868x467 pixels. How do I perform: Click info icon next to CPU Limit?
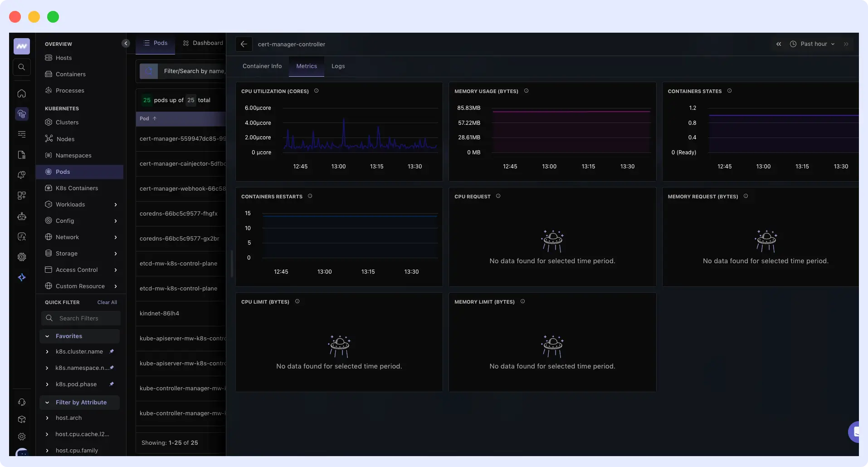coord(297,301)
